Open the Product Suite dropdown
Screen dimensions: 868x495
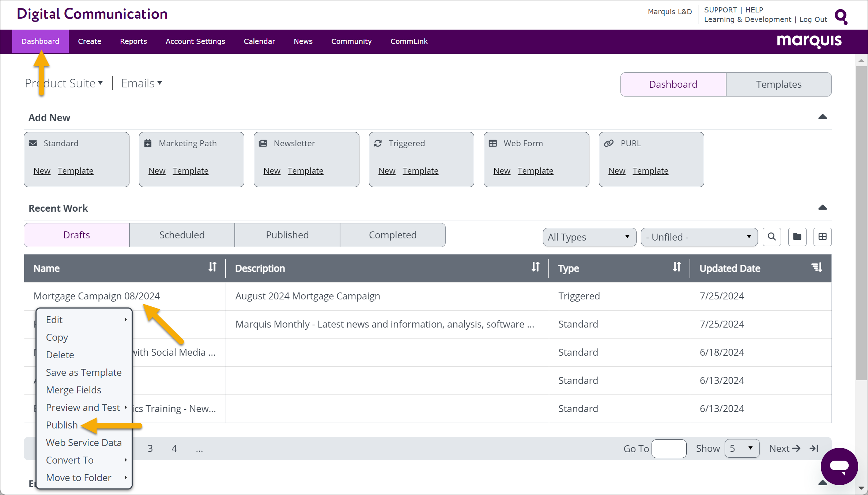point(64,83)
